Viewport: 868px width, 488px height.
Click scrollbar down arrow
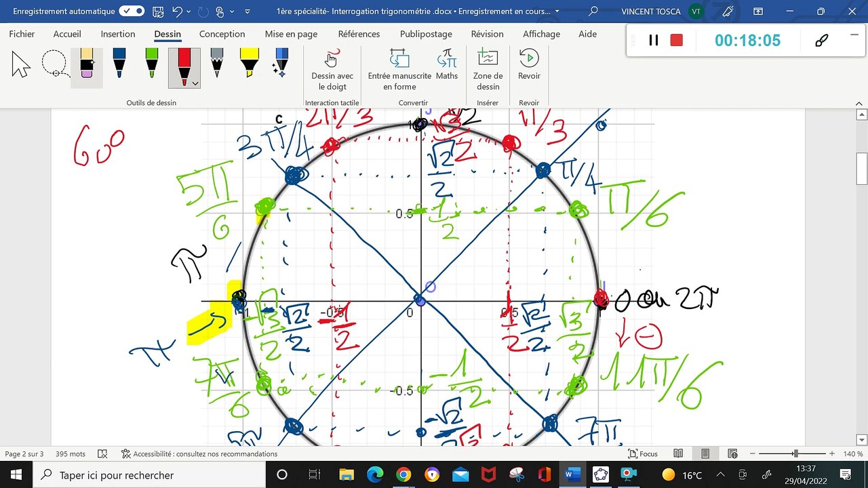pyautogui.click(x=862, y=440)
